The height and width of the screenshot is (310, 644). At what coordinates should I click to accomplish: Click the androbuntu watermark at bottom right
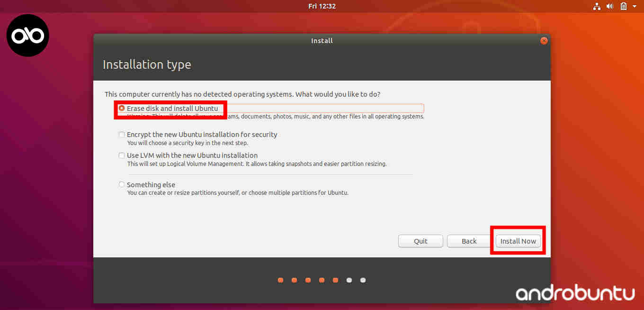pyautogui.click(x=574, y=294)
